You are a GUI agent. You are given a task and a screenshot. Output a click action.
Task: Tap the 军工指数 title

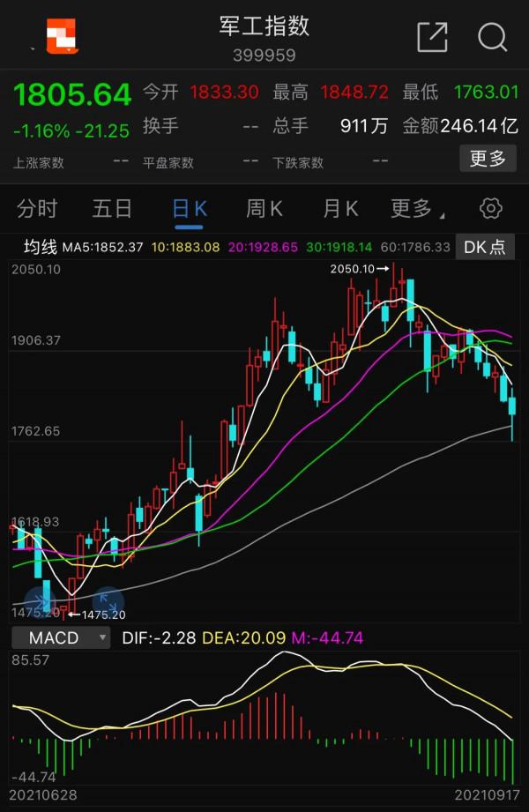[264, 26]
